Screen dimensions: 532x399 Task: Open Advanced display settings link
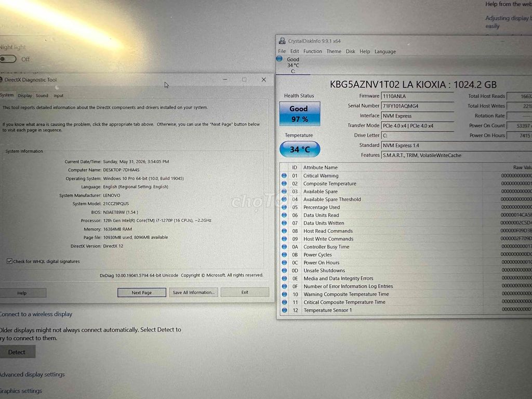pos(32,374)
